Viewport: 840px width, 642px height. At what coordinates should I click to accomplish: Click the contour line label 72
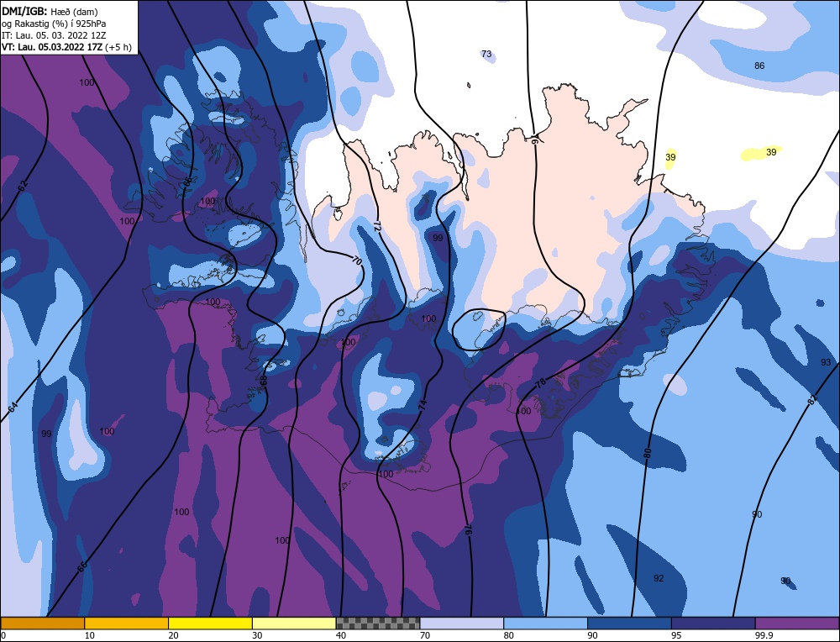coord(376,227)
